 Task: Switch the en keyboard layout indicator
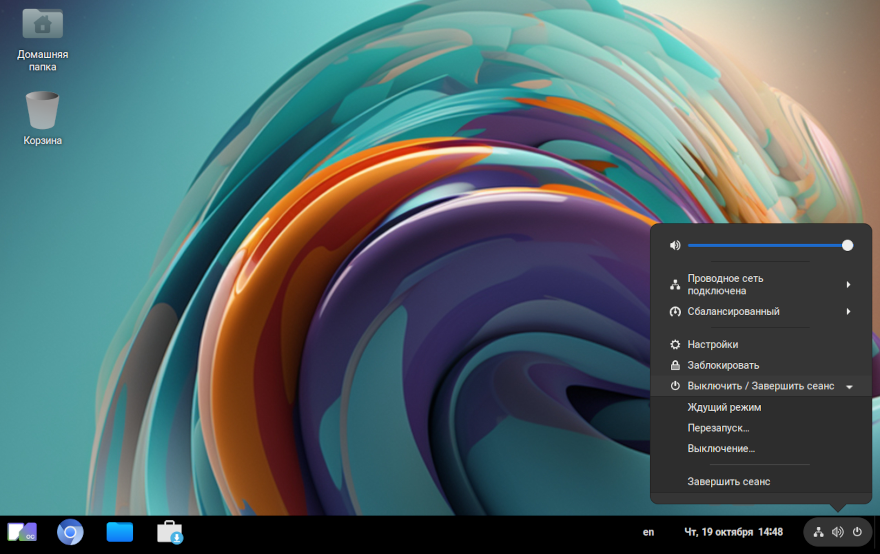[648, 532]
